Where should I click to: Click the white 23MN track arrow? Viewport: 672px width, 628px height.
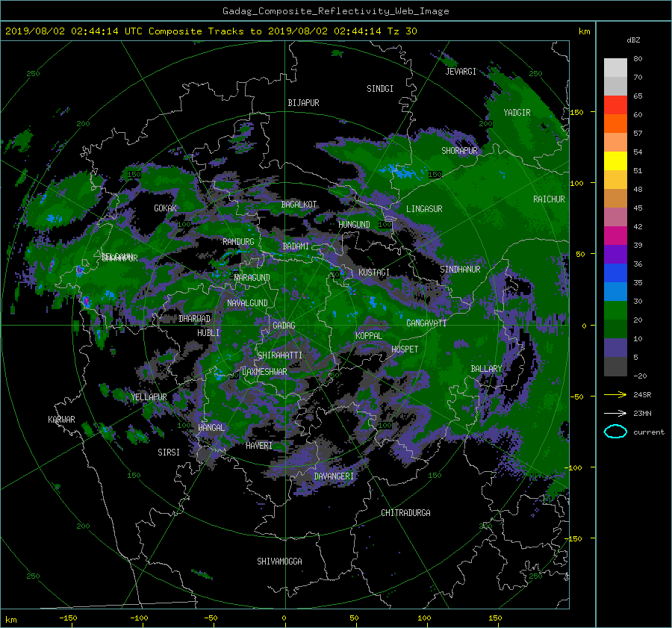tap(615, 413)
